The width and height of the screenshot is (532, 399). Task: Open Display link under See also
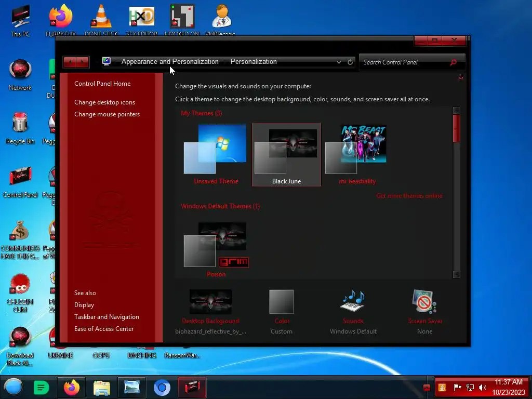84,304
